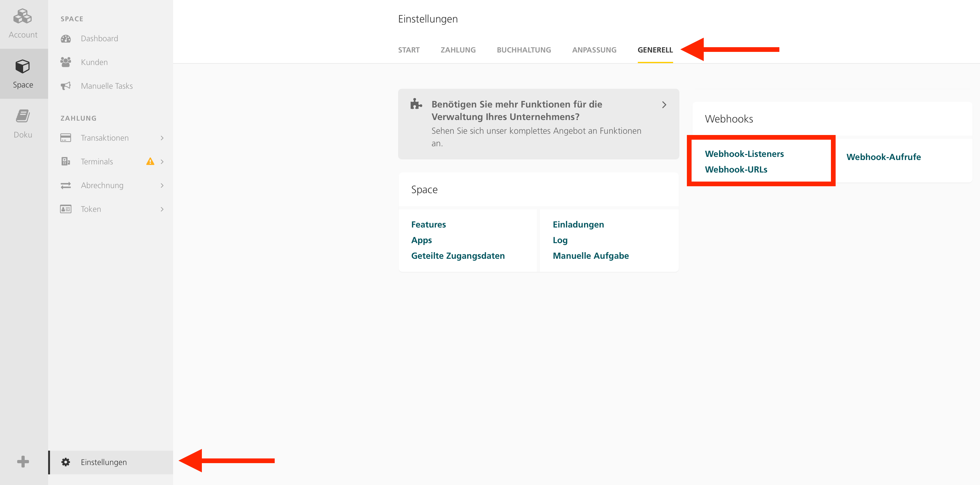Screen dimensions: 980x485
Task: Open the Account section cubes icon
Action: pos(23,16)
